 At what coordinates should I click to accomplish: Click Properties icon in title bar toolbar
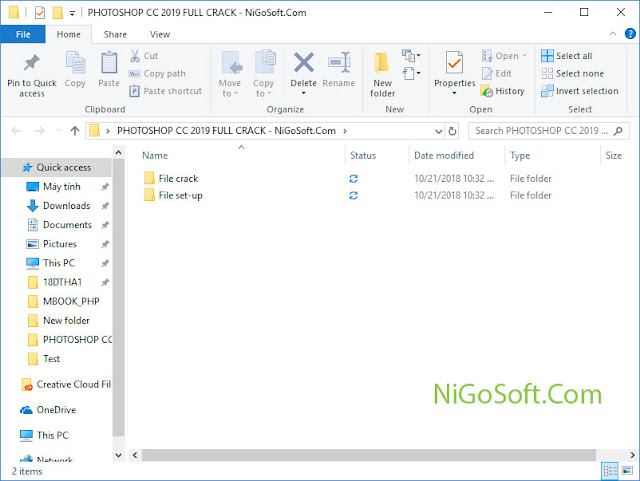[40, 13]
